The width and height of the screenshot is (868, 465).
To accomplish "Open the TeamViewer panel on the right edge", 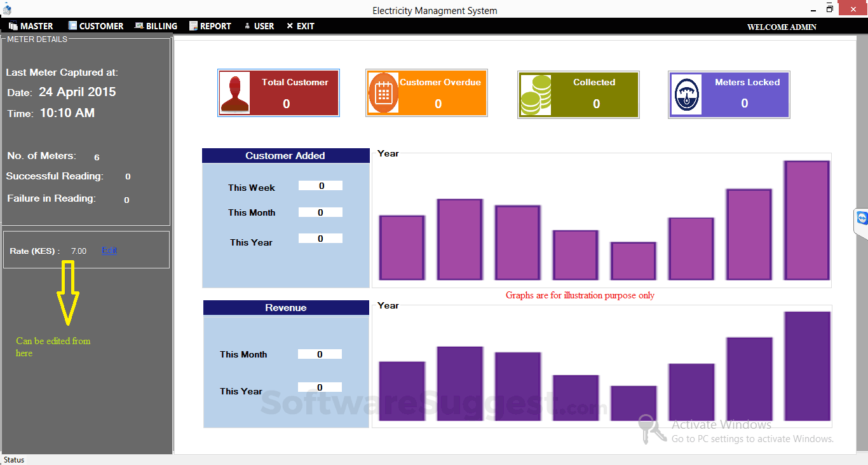I will click(862, 218).
